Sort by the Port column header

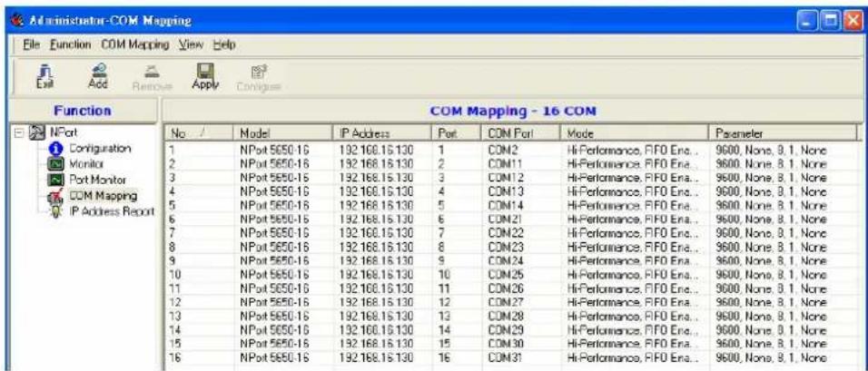coord(456,134)
